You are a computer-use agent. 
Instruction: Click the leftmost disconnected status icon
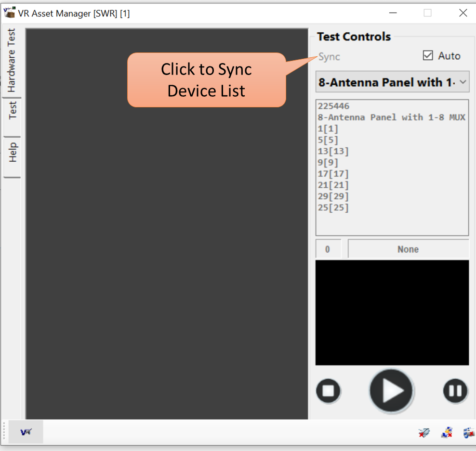pos(424,433)
